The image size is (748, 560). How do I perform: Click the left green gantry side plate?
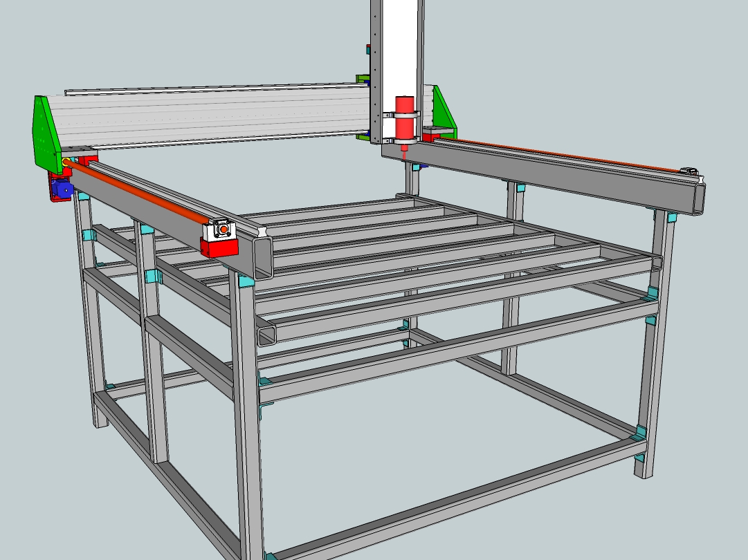(50, 134)
